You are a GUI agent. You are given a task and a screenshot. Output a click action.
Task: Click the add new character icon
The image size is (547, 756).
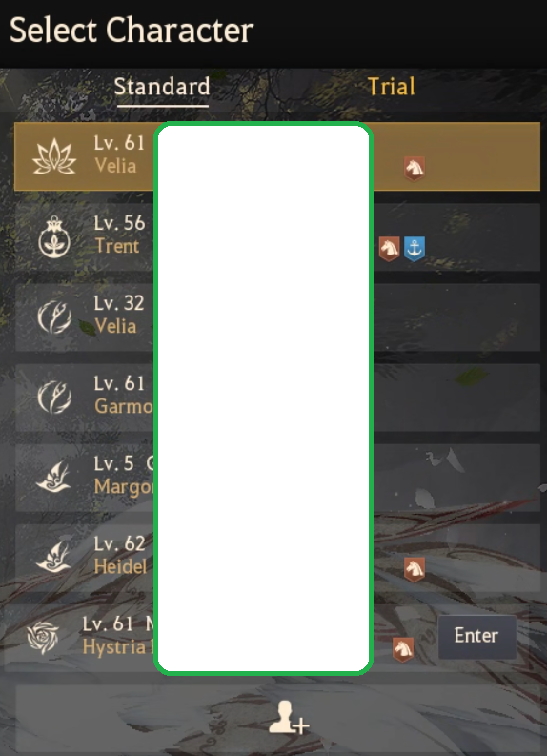(x=288, y=718)
